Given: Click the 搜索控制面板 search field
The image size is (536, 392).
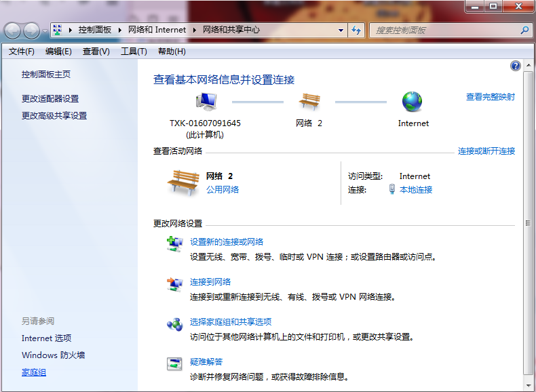Looking at the screenshot, I should (x=444, y=31).
